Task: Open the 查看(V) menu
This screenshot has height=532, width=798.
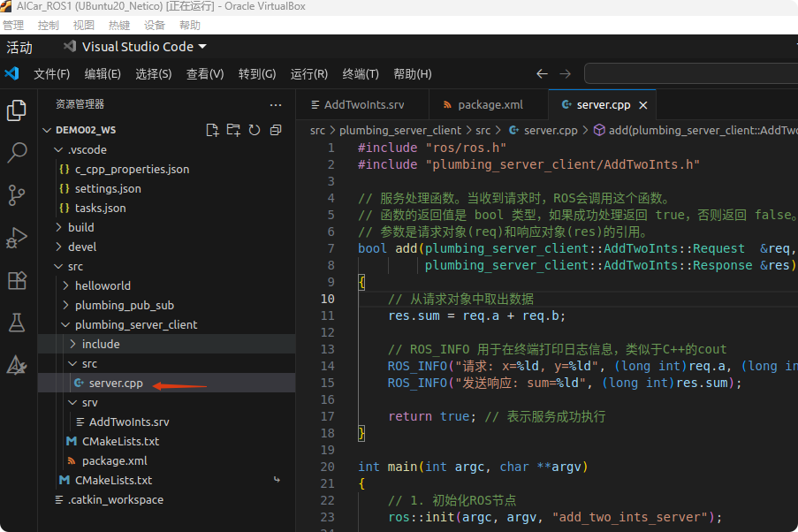Action: (x=205, y=74)
